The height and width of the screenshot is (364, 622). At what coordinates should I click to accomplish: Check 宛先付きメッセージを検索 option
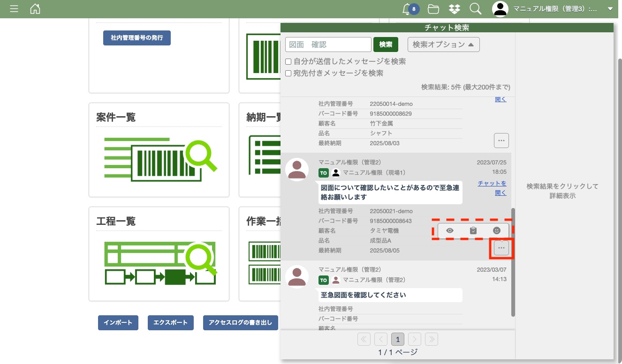(288, 74)
